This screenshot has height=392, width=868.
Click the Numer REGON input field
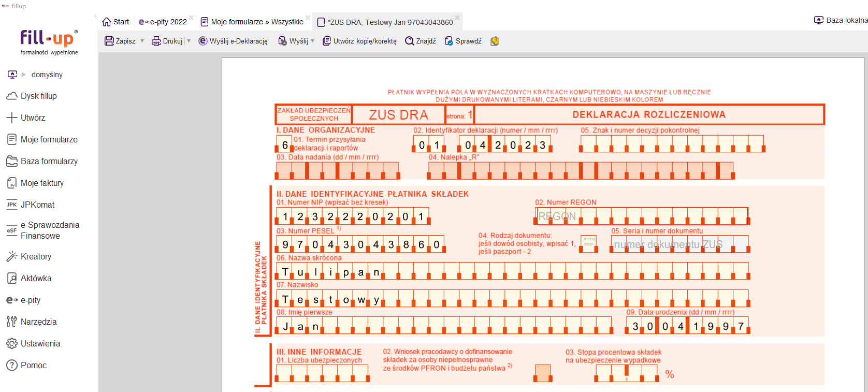coord(642,216)
